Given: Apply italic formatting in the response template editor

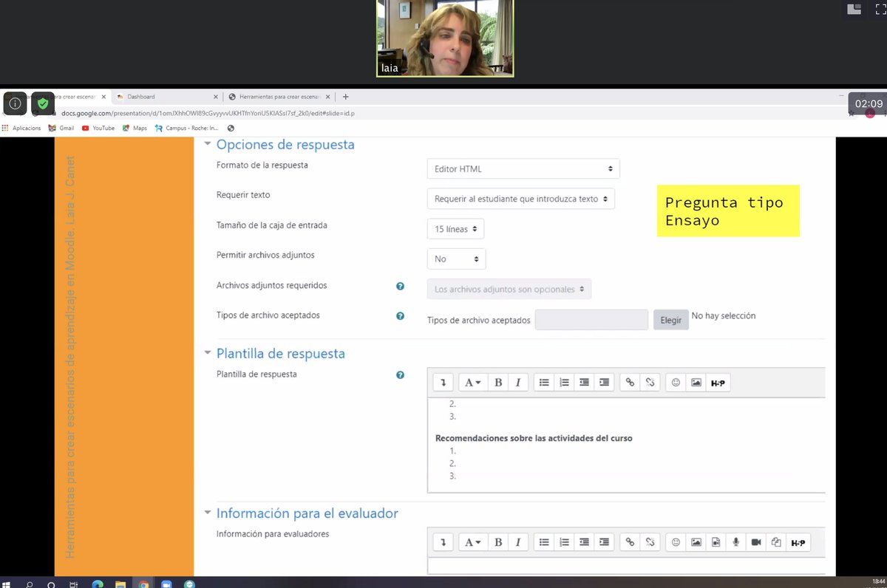Looking at the screenshot, I should pos(518,382).
